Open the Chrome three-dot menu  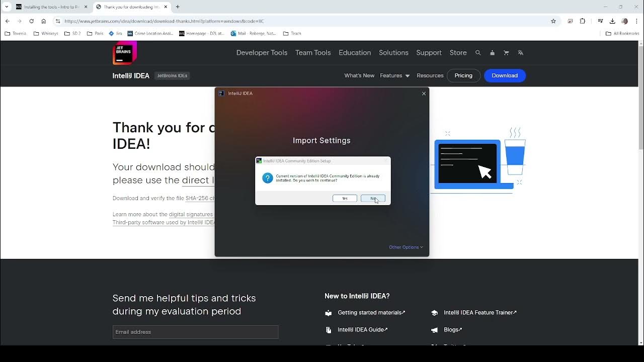pyautogui.click(x=637, y=21)
